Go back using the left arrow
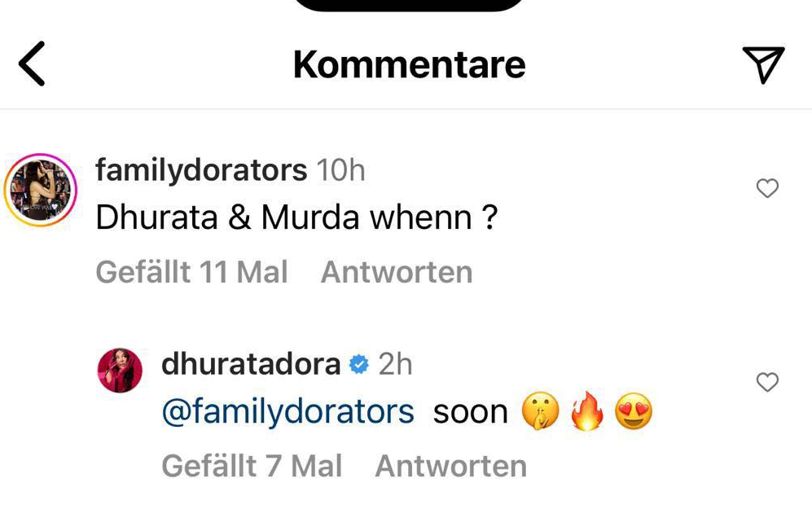The height and width of the screenshot is (509, 812). click(x=32, y=64)
